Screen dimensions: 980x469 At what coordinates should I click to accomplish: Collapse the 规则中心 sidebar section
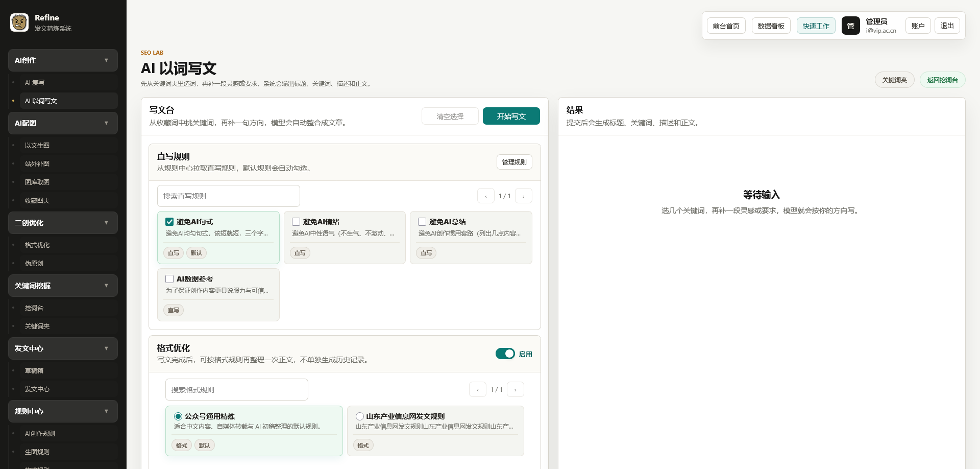pos(63,411)
